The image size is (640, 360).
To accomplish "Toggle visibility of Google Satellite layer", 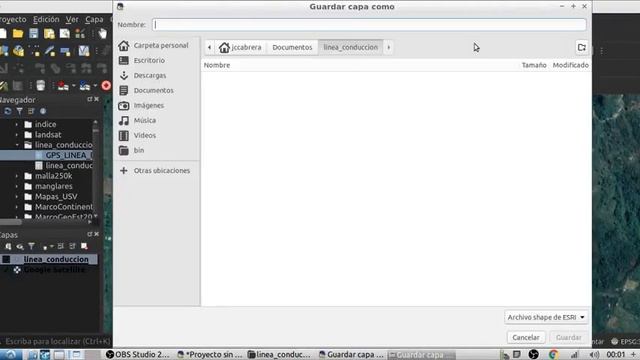I will click(6, 270).
